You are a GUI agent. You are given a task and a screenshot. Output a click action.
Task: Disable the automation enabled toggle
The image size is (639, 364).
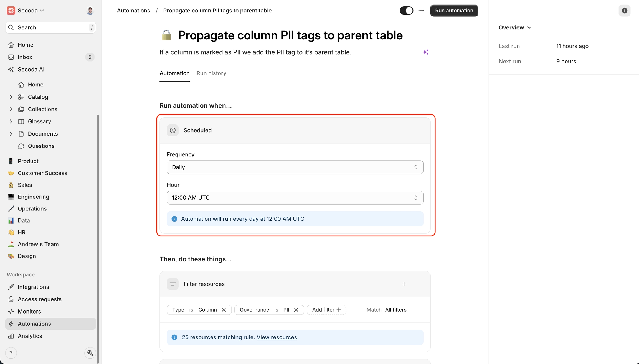click(x=406, y=11)
